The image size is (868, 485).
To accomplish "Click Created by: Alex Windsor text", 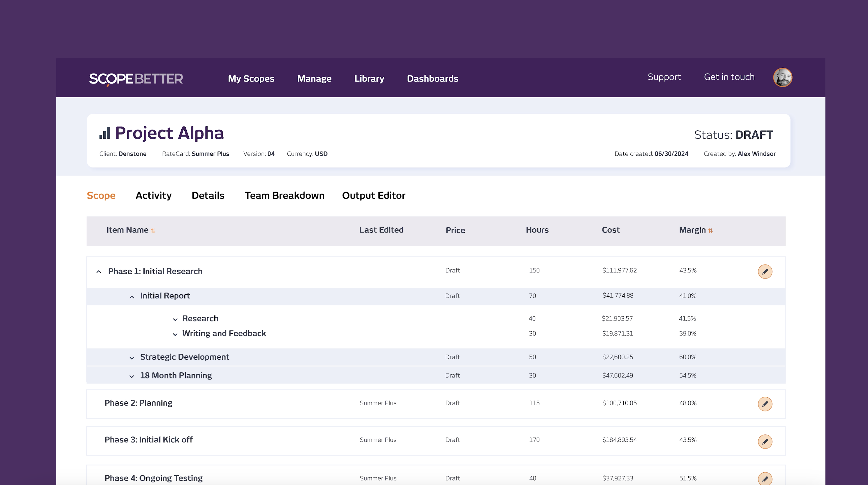I will 740,154.
